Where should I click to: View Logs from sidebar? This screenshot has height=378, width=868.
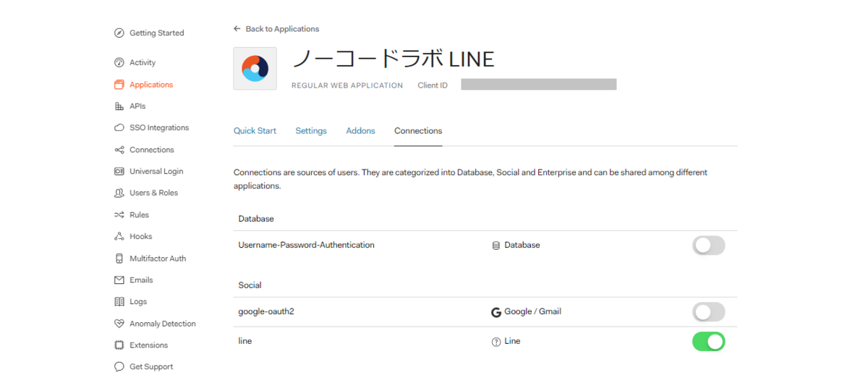click(x=138, y=302)
